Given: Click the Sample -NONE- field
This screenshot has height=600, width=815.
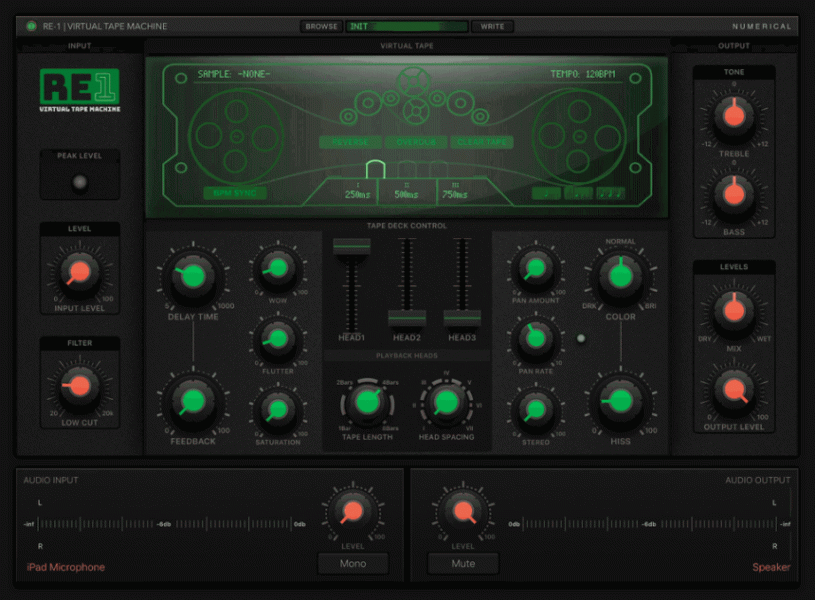Looking at the screenshot, I should (x=234, y=74).
